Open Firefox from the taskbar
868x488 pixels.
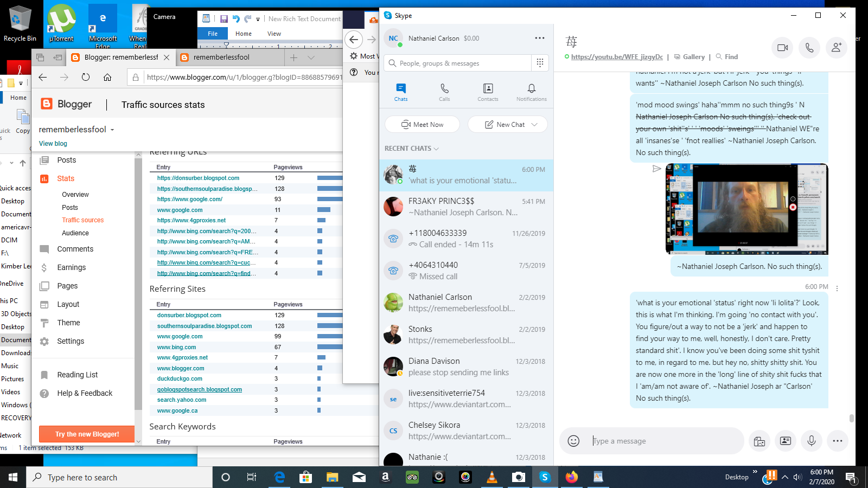(571, 477)
